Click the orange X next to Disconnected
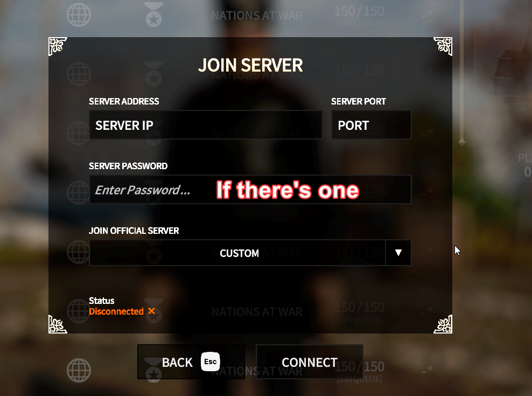Screen dimensions: 532x396 click(x=152, y=311)
